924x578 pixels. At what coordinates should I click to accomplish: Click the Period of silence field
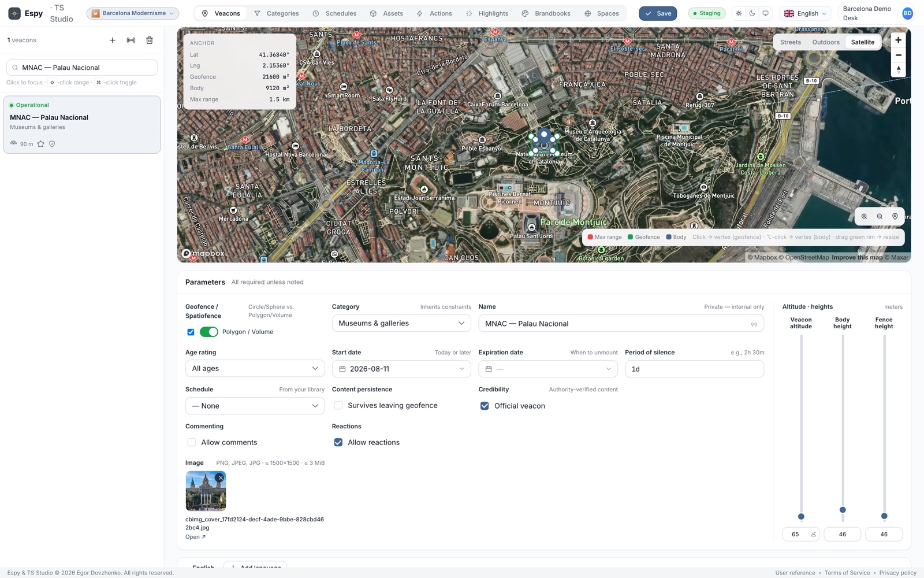click(694, 369)
